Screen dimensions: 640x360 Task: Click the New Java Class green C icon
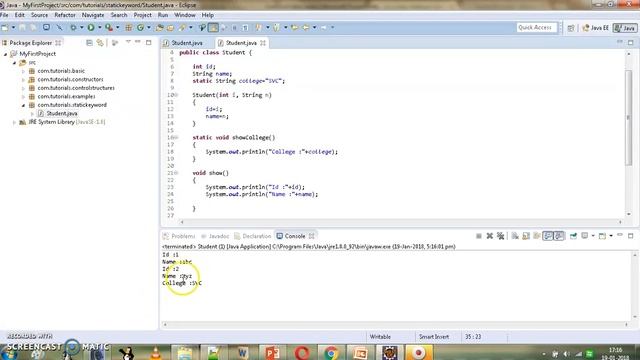tap(140, 27)
